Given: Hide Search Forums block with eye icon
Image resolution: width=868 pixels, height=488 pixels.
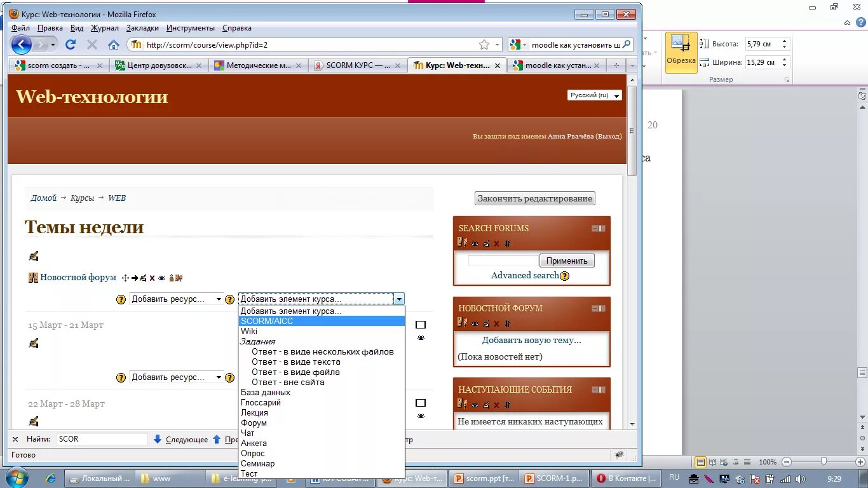Looking at the screenshot, I should (x=475, y=243).
